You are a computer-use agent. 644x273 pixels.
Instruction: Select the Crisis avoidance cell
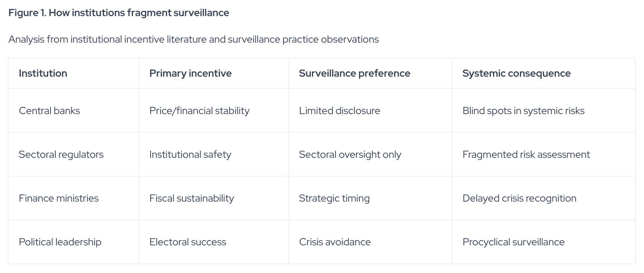click(370, 242)
